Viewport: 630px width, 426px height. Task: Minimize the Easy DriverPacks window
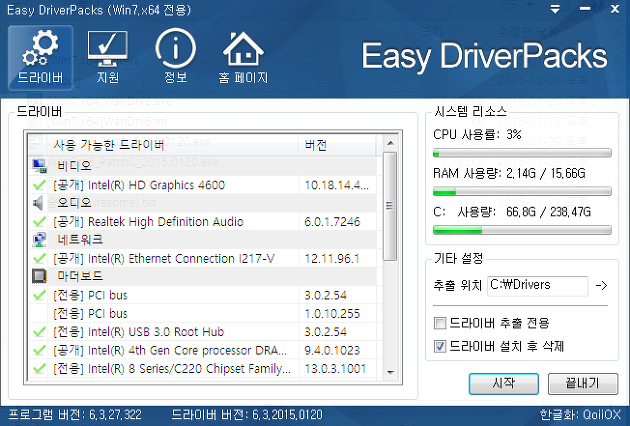tap(585, 8)
